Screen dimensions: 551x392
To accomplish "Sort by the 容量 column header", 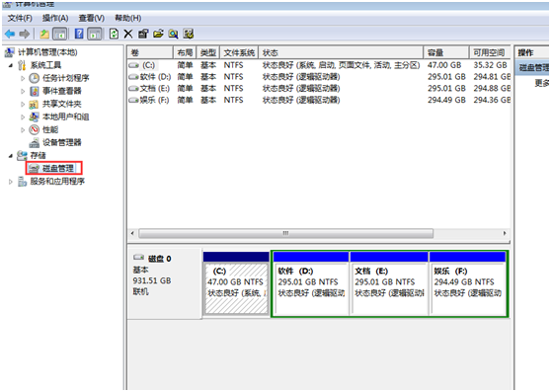I will pyautogui.click(x=446, y=52).
